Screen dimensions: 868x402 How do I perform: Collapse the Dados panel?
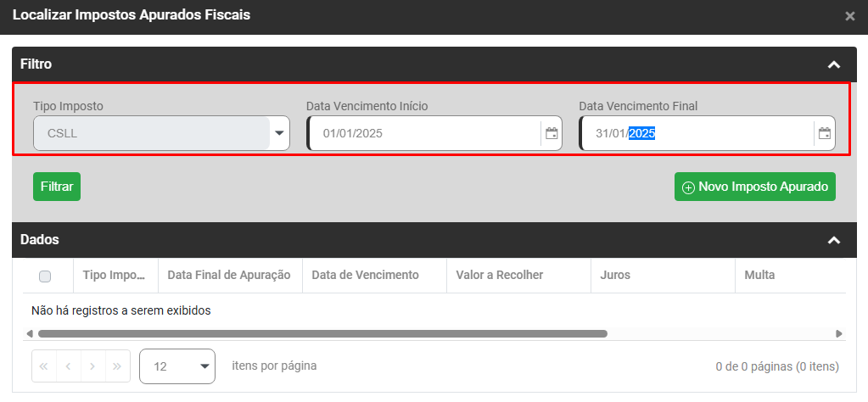coord(834,240)
